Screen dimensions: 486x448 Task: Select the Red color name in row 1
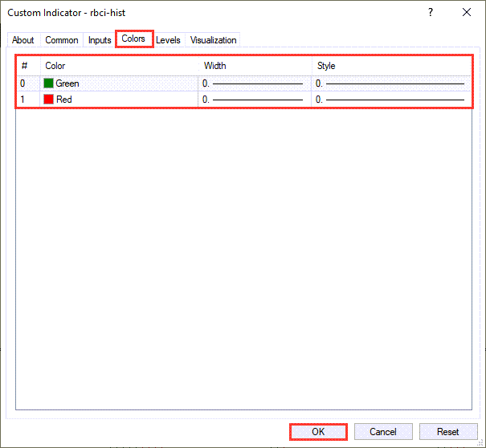64,100
